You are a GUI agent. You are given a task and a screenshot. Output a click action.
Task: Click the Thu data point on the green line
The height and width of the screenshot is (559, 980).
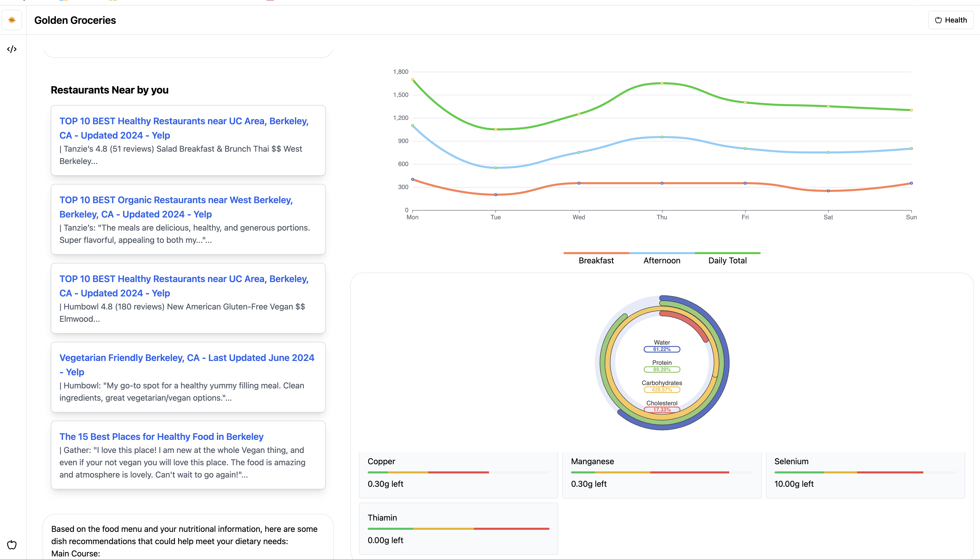coord(662,83)
